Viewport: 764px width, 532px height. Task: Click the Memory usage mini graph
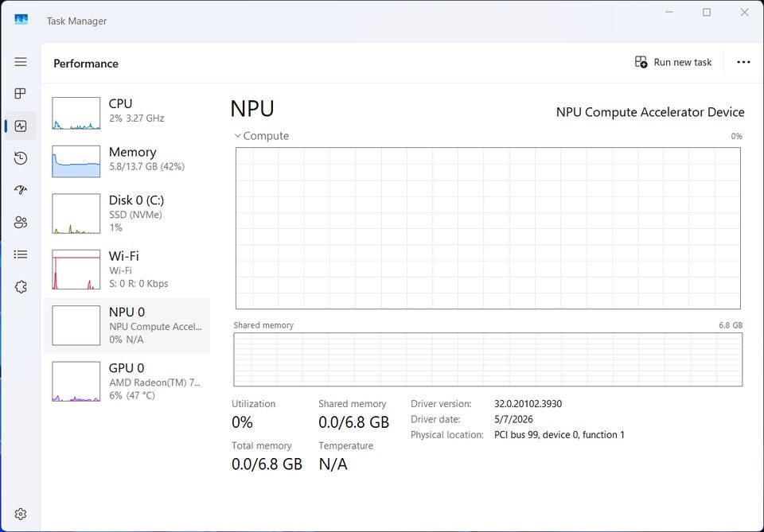coord(76,161)
